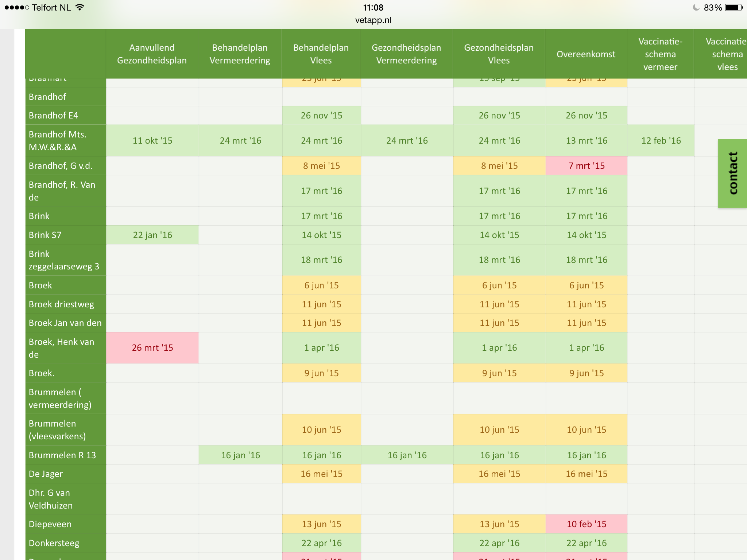Open the Diepeveen row name

(66, 524)
